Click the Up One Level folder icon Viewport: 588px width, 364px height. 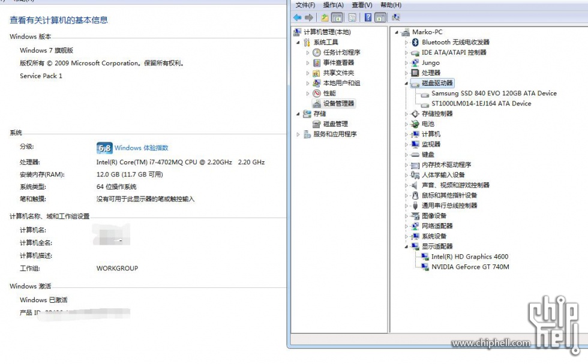pyautogui.click(x=325, y=17)
